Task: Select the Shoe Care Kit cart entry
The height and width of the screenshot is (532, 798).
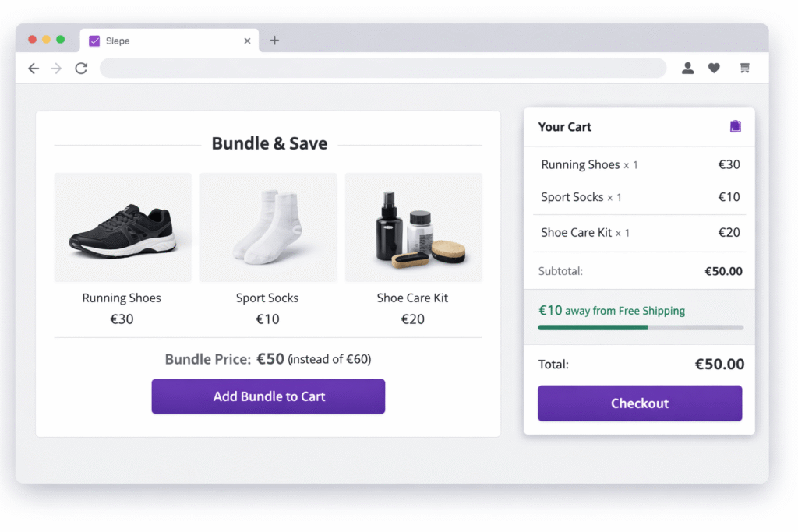Action: point(587,233)
